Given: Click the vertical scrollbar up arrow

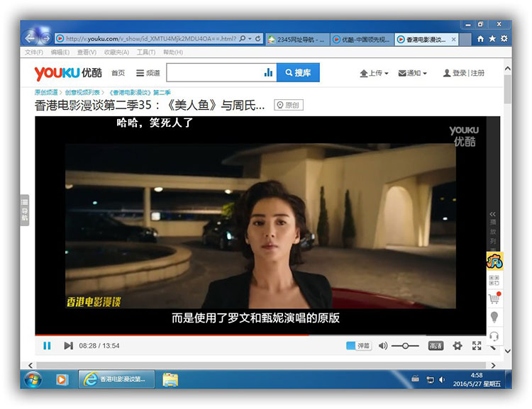Looking at the screenshot, I should click(x=508, y=69).
